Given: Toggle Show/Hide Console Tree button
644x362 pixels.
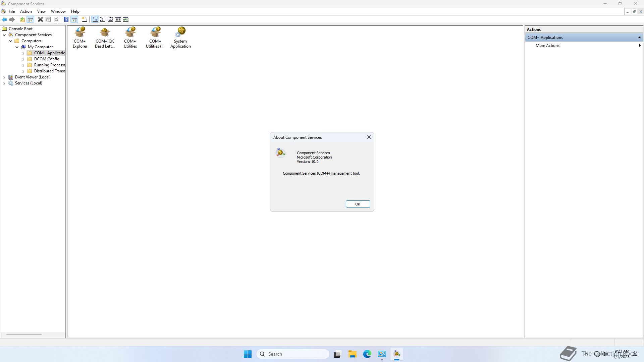Looking at the screenshot, I should pos(30,19).
